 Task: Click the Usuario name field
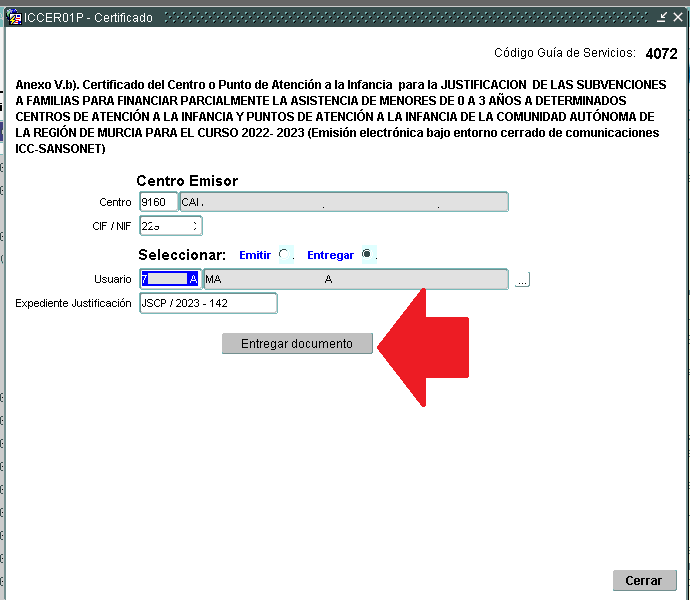pos(355,279)
